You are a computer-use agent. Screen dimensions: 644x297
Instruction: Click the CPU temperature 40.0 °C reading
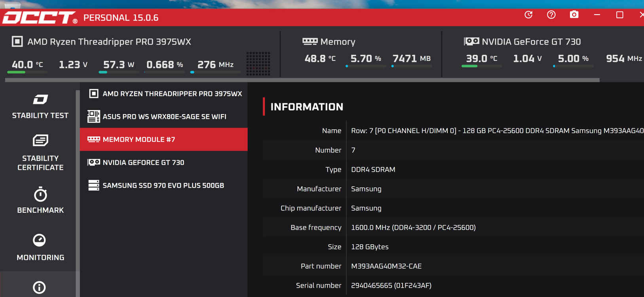[27, 65]
